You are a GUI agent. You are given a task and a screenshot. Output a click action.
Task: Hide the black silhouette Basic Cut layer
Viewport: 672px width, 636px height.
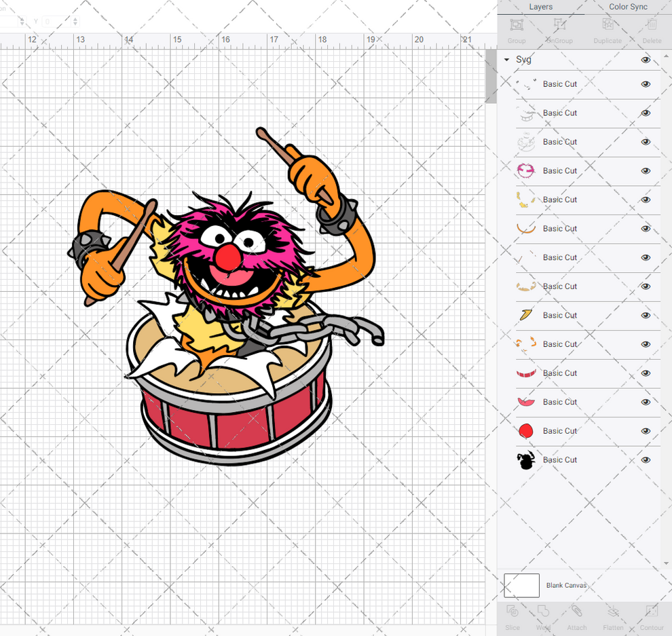coord(646,460)
